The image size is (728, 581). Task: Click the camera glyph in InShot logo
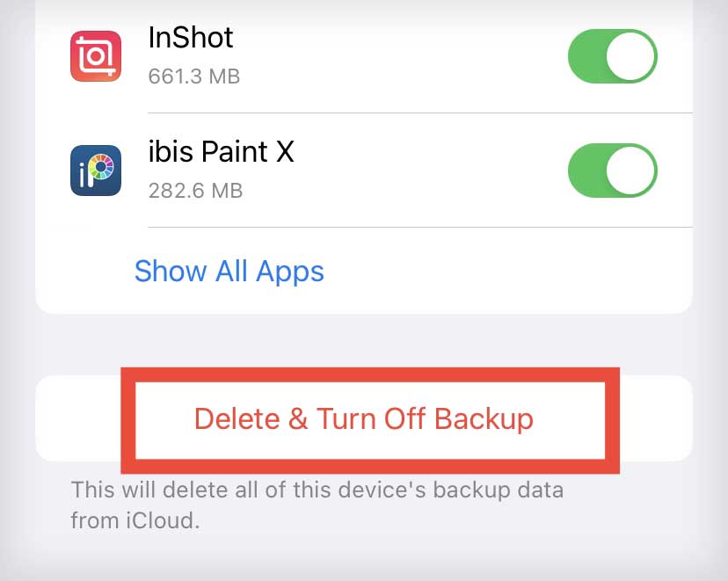point(96,56)
